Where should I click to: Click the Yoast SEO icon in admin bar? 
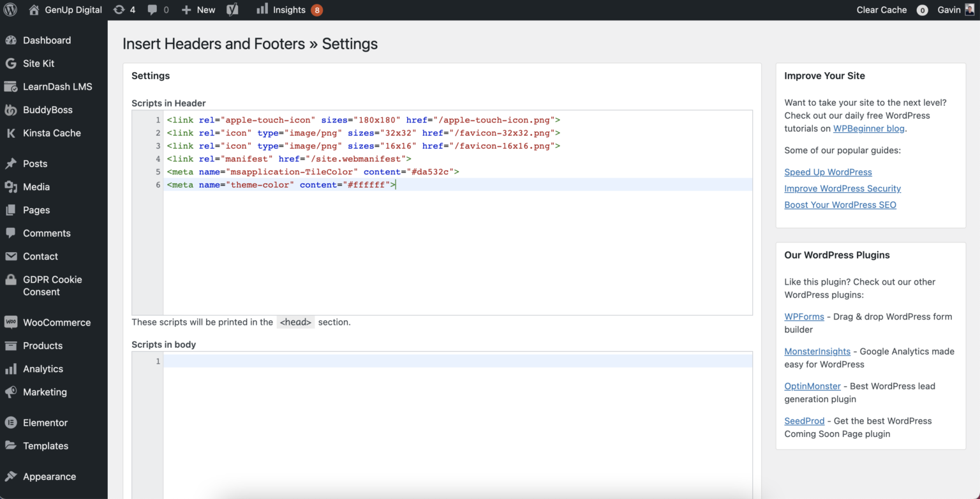[x=233, y=10]
